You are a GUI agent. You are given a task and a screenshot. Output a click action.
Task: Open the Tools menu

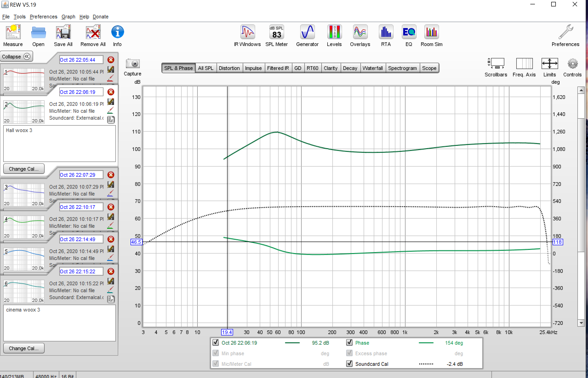[x=19, y=16]
